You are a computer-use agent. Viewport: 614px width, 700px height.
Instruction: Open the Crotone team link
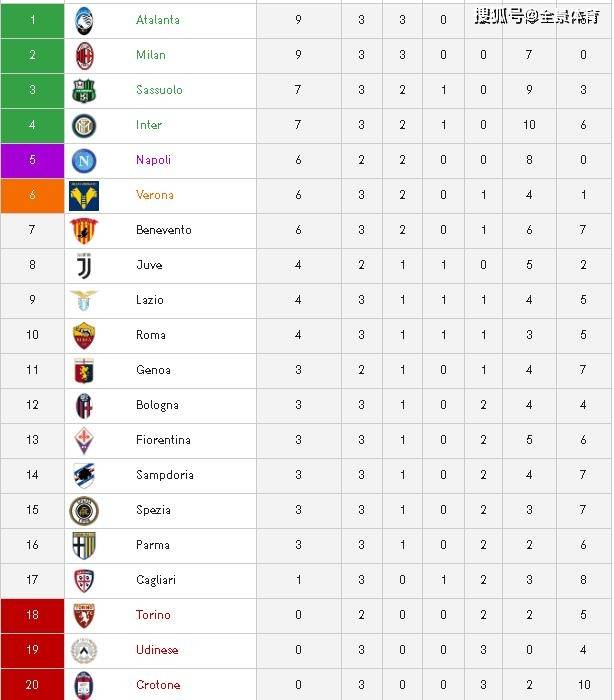[x=158, y=685]
